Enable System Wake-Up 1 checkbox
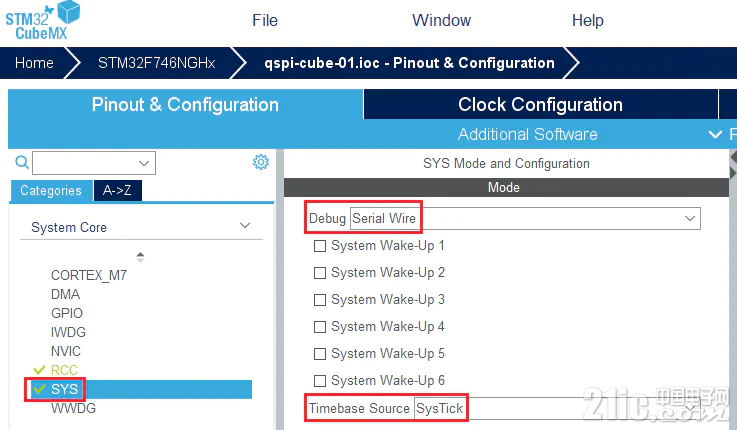 (320, 246)
